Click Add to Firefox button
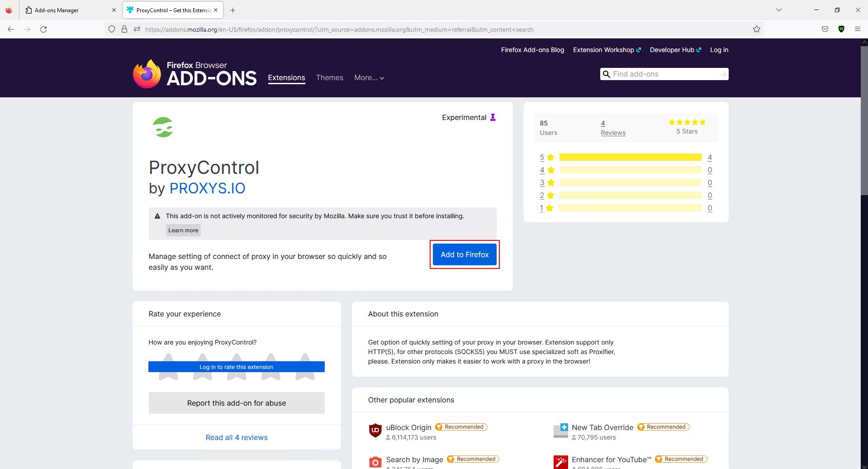 [465, 254]
